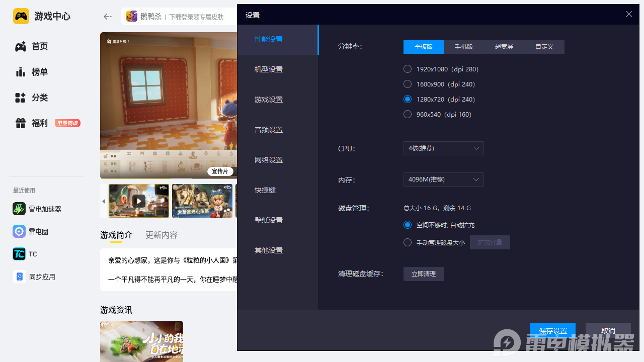Click the 宣传片 label on the game video
Viewport: 644px width, 362px height.
(220, 171)
